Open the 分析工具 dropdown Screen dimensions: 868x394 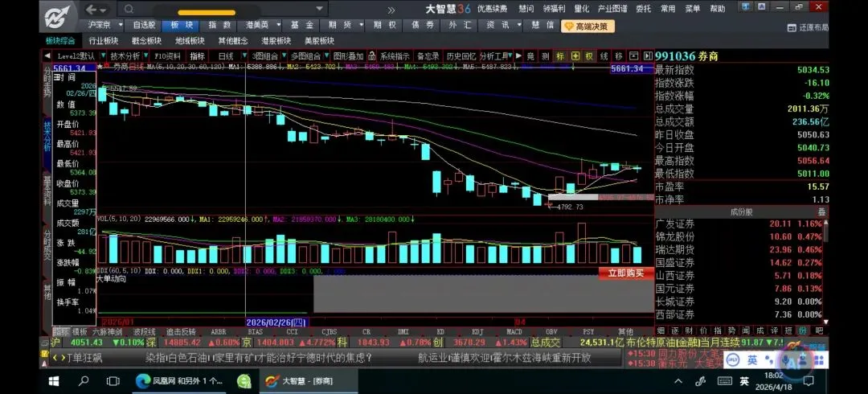coord(495,56)
